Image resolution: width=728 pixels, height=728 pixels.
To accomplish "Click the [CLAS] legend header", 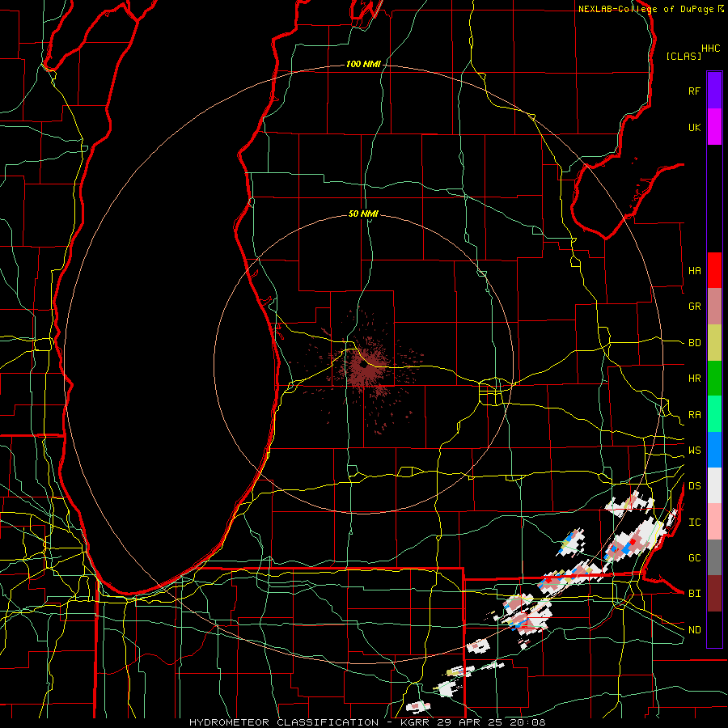I will 684,56.
